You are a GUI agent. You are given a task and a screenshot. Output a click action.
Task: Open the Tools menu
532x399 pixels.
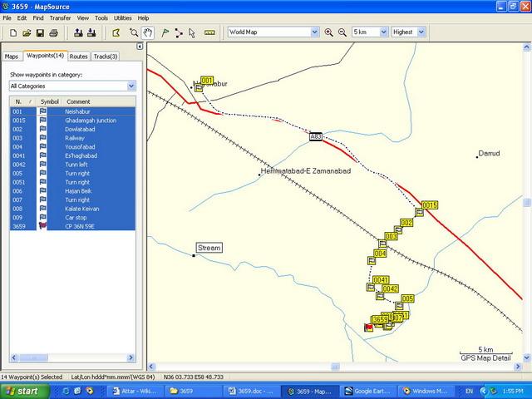pyautogui.click(x=101, y=18)
